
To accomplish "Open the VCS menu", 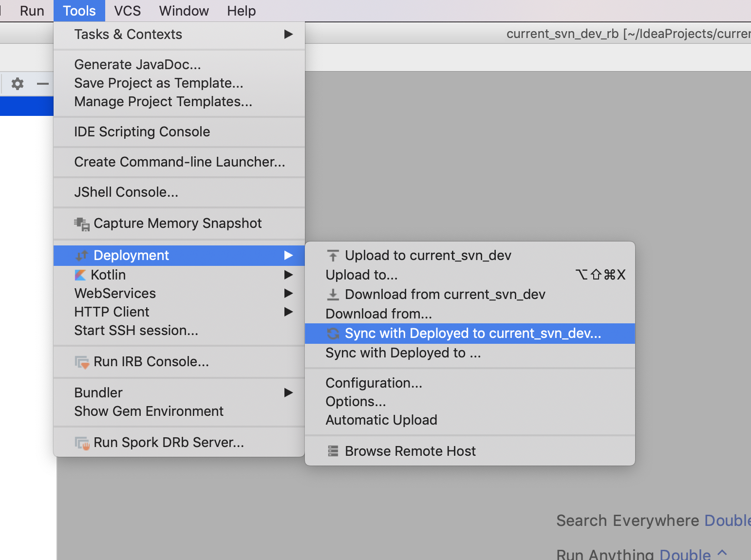I will (x=128, y=11).
